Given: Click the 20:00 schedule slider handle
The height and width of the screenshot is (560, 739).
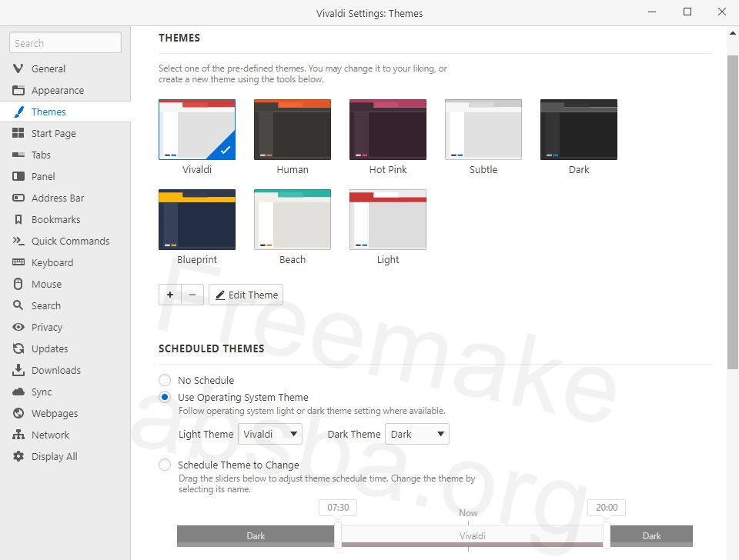Looking at the screenshot, I should point(607,535).
